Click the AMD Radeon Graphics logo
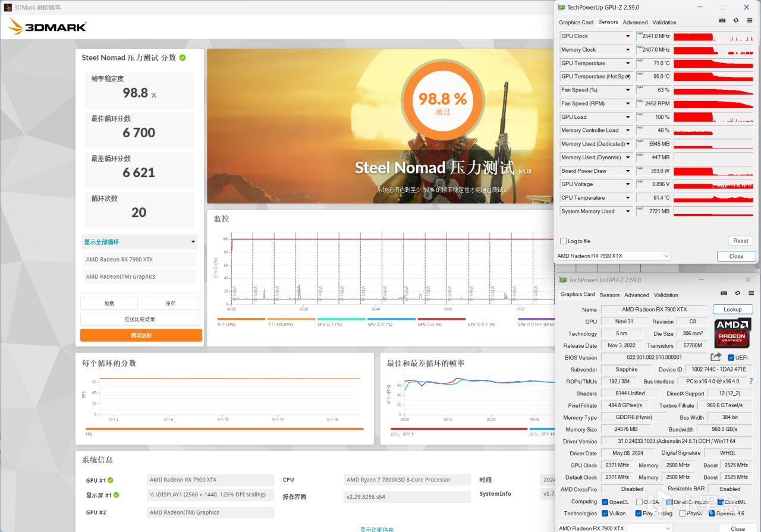 click(x=732, y=333)
